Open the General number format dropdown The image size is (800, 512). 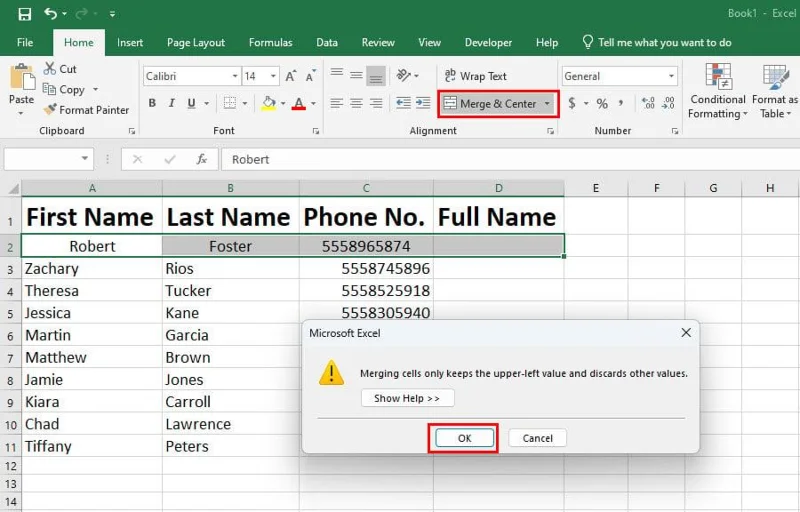[671, 76]
